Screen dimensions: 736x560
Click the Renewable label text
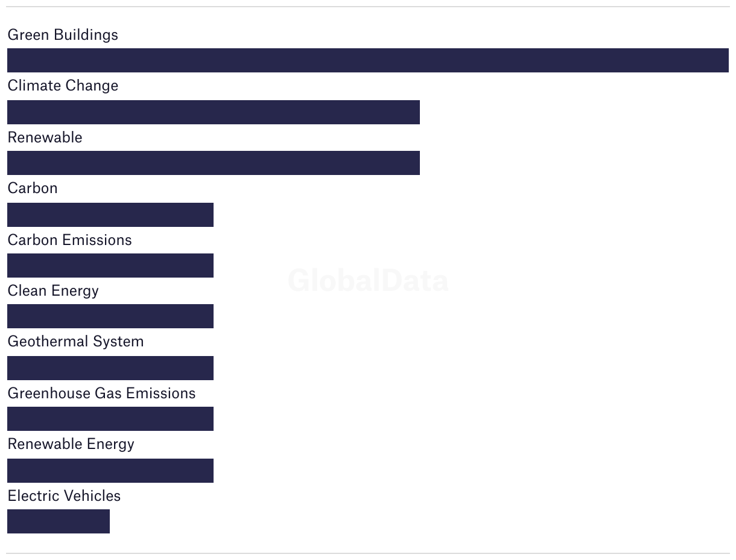(x=45, y=137)
